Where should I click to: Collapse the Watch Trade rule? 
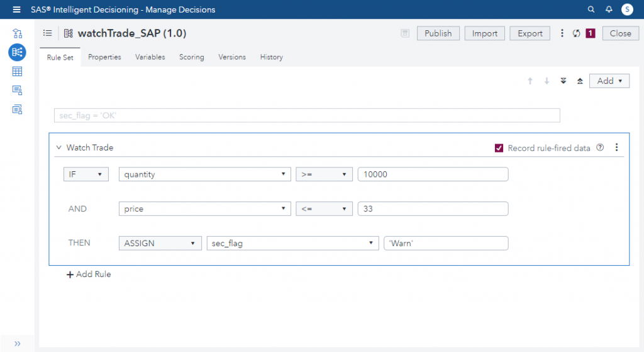point(58,148)
